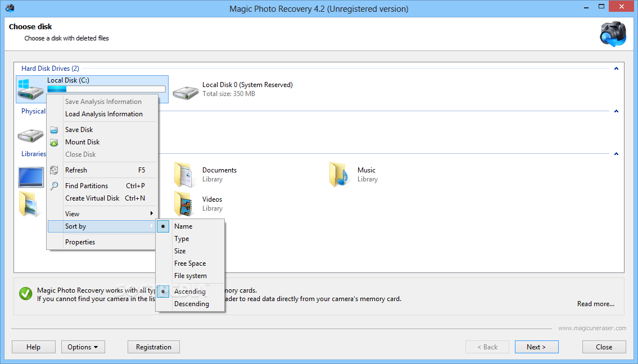Open the Options dropdown button
The height and width of the screenshot is (364, 638).
click(83, 347)
